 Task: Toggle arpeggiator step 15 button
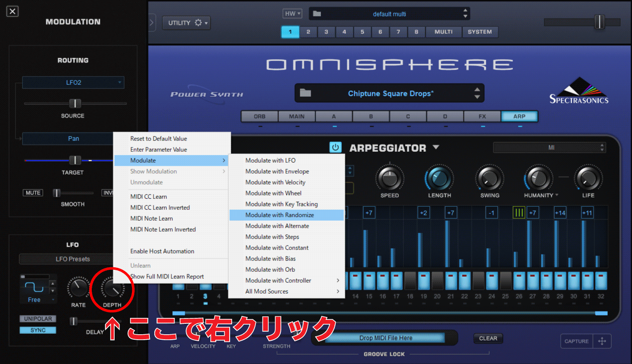point(369,280)
